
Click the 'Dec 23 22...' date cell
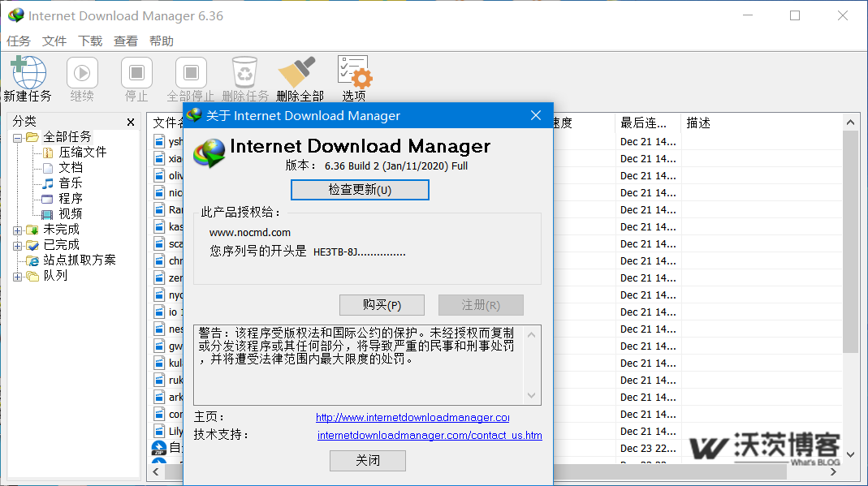[648, 449]
